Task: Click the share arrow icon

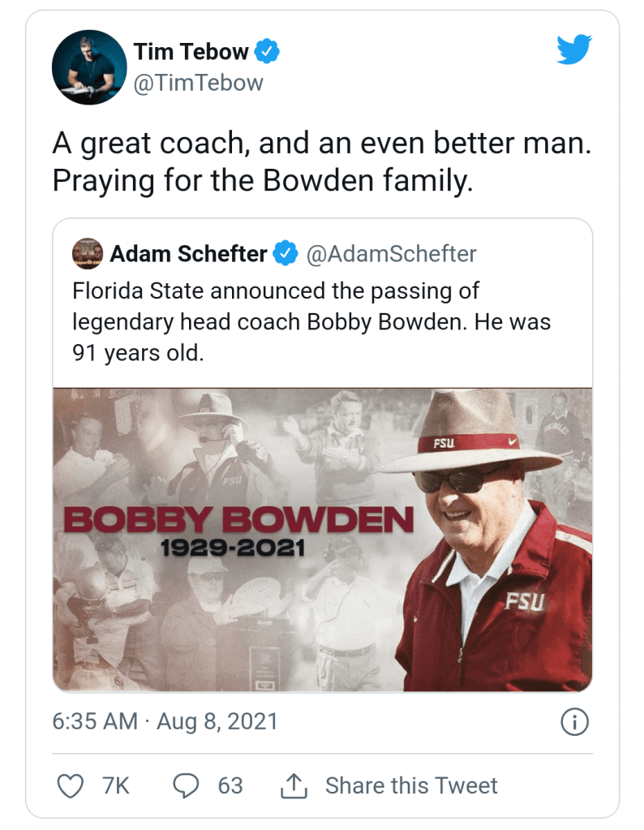Action: pyautogui.click(x=292, y=785)
